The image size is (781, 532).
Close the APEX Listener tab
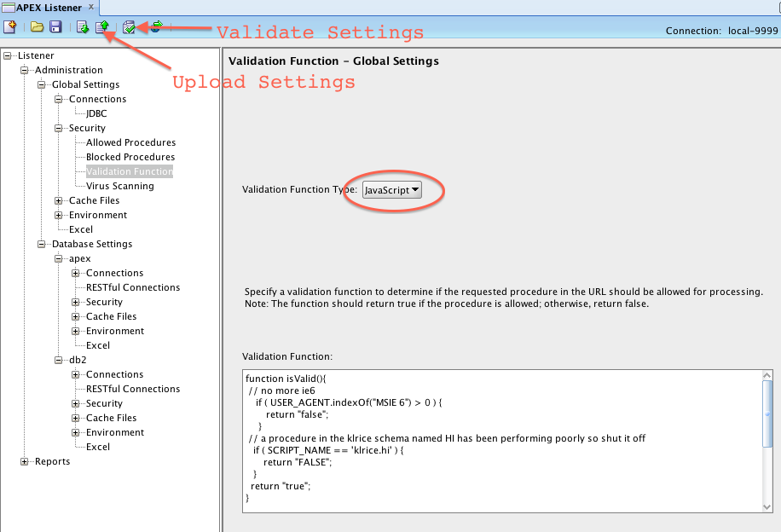click(91, 7)
